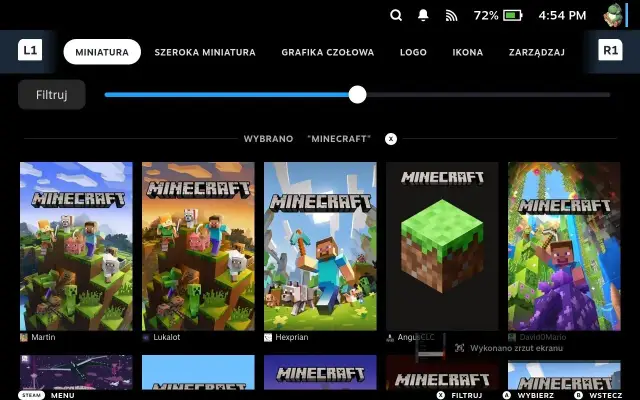Click the Filtruj button
The height and width of the screenshot is (400, 640).
click(52, 95)
